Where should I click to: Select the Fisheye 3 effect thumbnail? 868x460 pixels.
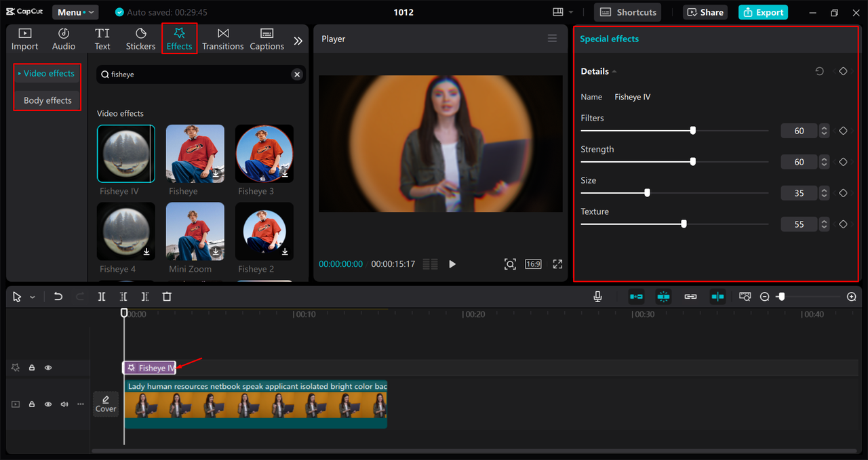pyautogui.click(x=264, y=154)
